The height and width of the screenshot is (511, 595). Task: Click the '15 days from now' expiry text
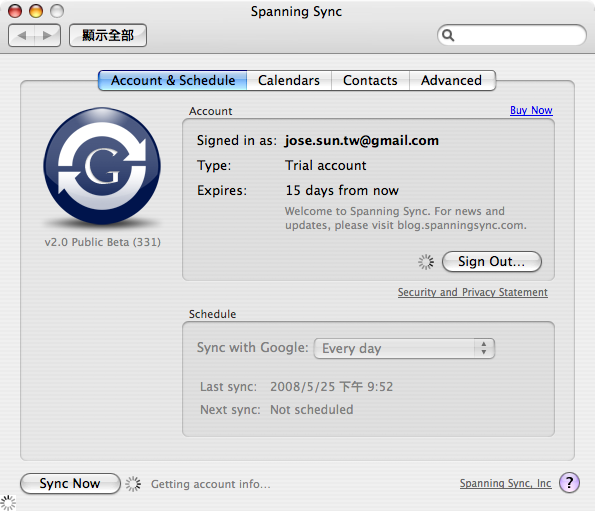(x=342, y=190)
